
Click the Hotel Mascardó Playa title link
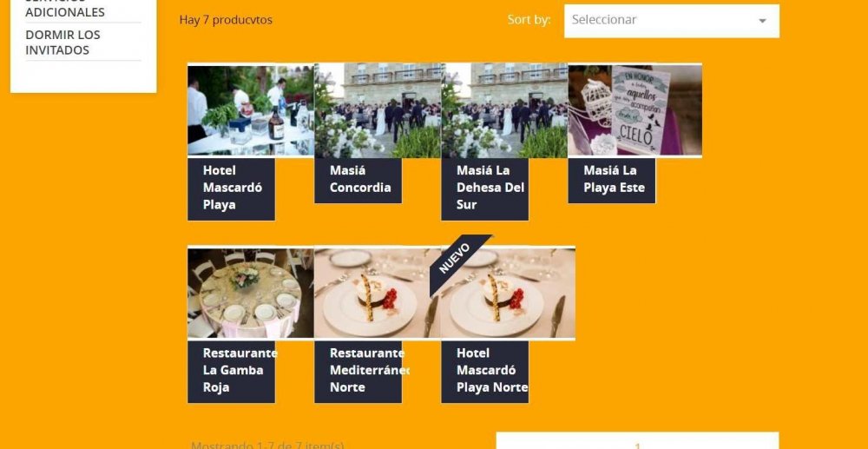pyautogui.click(x=233, y=187)
